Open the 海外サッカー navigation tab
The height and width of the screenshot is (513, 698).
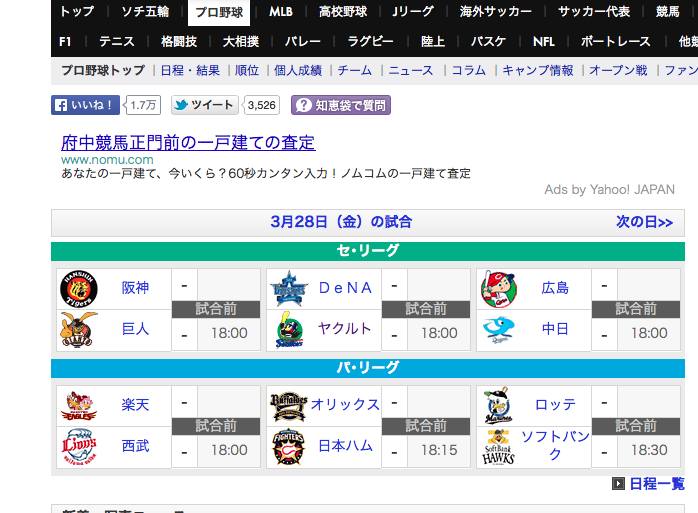pyautogui.click(x=496, y=12)
